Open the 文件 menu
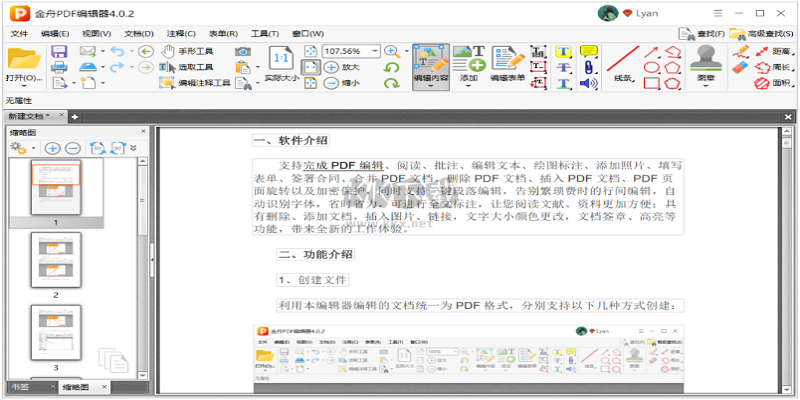The width and height of the screenshot is (800, 400). (x=19, y=34)
